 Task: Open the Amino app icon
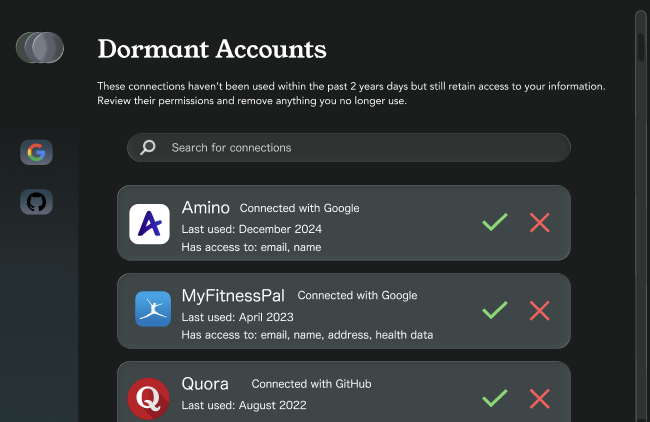149,224
